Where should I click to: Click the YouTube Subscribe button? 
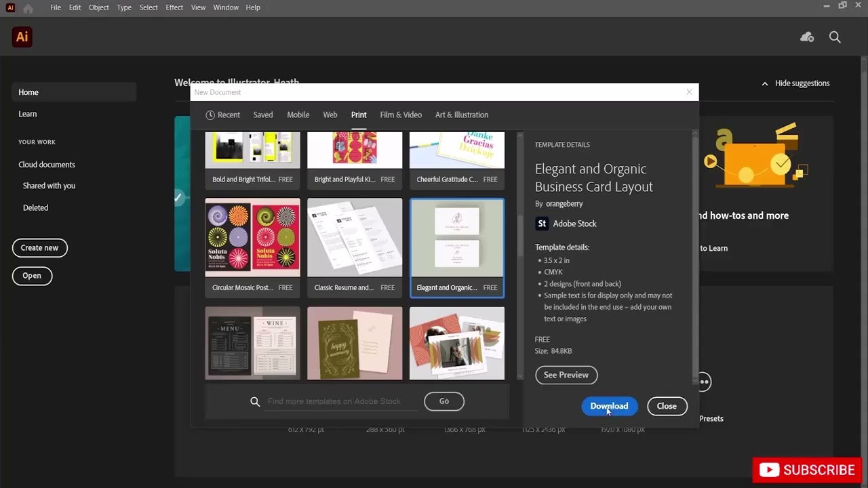tap(807, 470)
